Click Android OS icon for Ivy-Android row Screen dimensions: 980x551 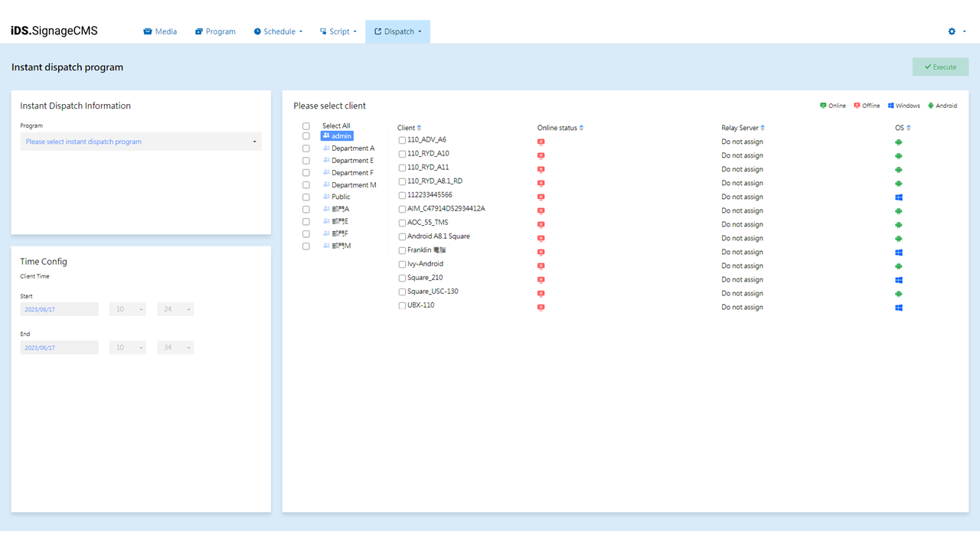tap(899, 266)
